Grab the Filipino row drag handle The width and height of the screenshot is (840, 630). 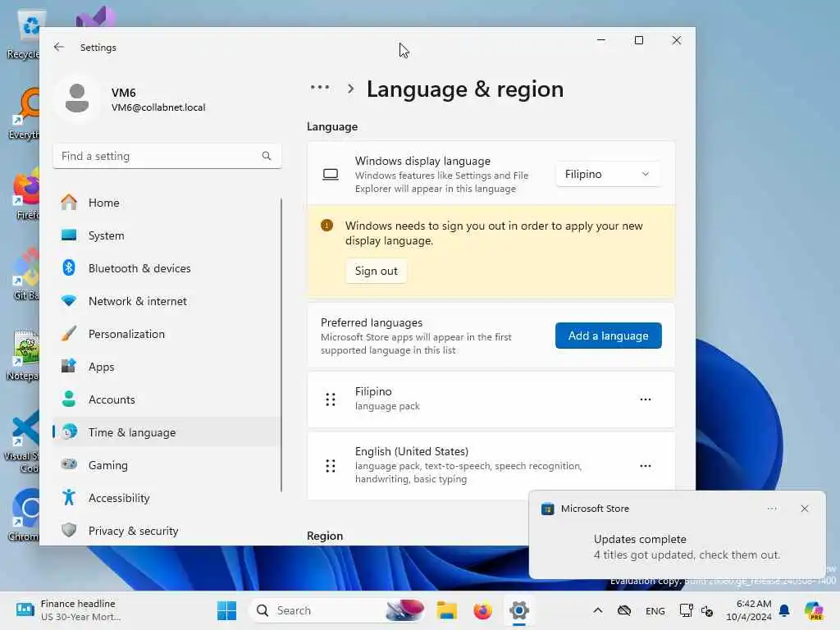coord(331,399)
